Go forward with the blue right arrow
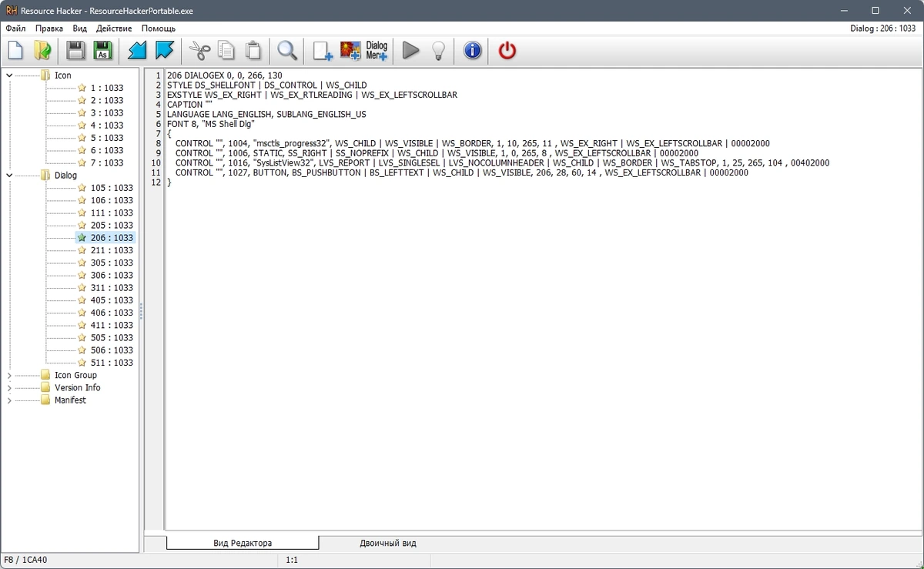Image resolution: width=924 pixels, height=569 pixels. (165, 51)
